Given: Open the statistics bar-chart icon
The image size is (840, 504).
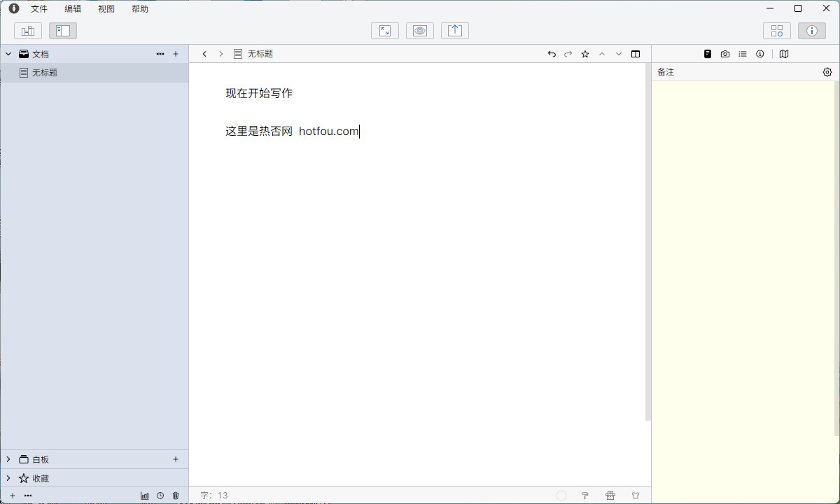Looking at the screenshot, I should point(145,496).
